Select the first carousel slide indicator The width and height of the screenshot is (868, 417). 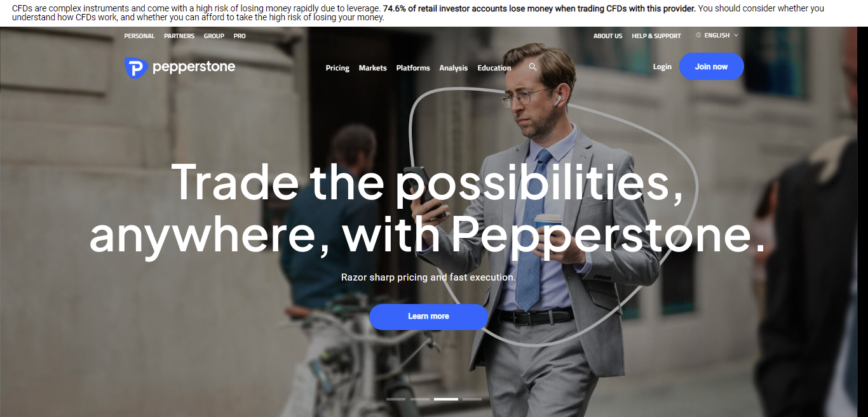click(396, 399)
